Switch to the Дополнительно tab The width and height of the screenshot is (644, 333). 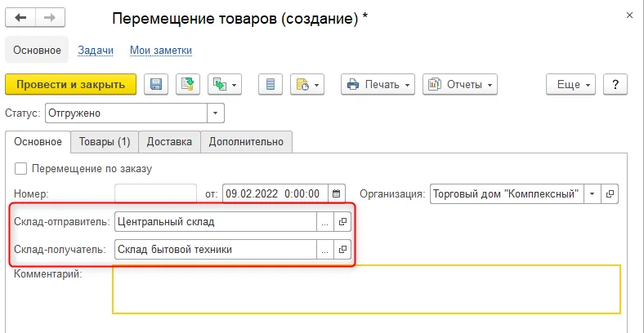click(x=246, y=142)
